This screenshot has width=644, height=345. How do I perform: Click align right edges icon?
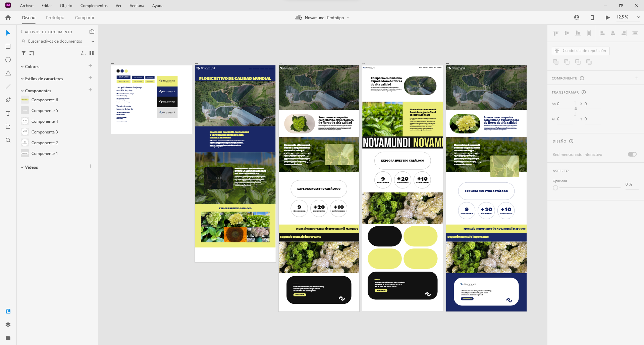624,33
